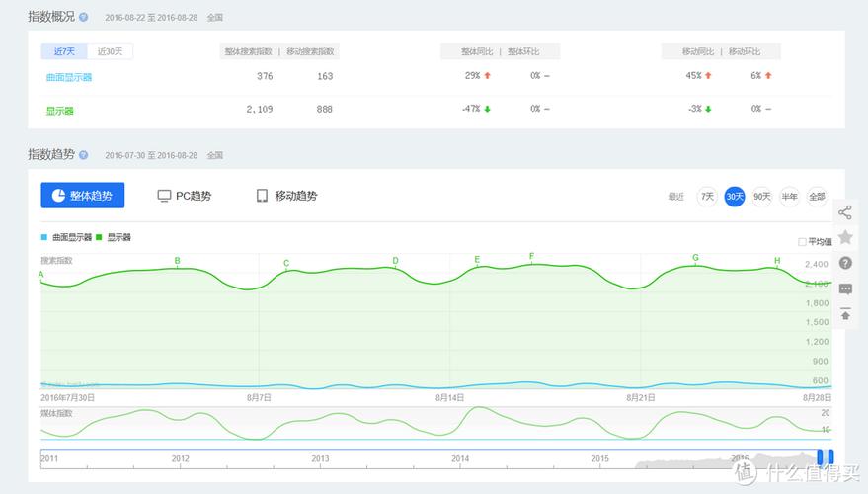868x494 pixels.
Task: Open help via sidebar question mark icon
Action: (x=845, y=263)
